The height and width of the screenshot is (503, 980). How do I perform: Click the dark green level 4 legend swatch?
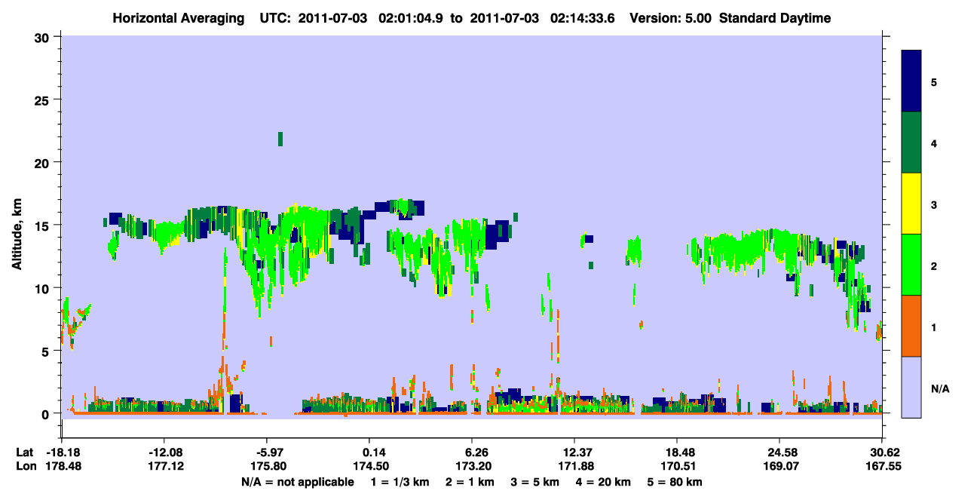(911, 143)
